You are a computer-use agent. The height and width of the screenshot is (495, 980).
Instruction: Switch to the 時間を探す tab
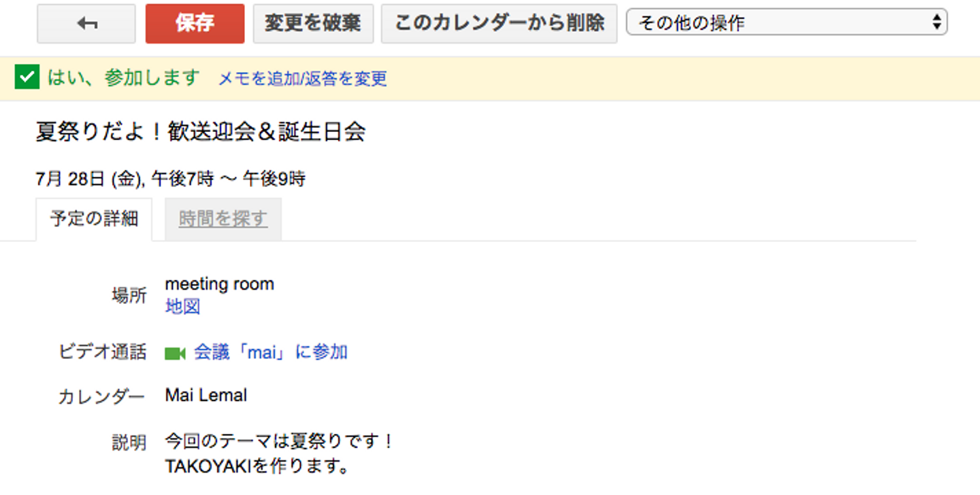coord(223,219)
